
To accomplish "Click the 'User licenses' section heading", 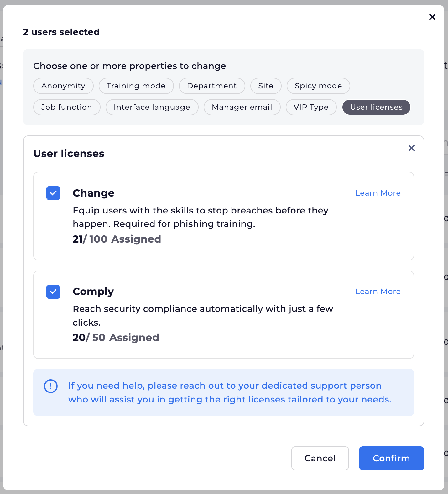I will (x=69, y=154).
